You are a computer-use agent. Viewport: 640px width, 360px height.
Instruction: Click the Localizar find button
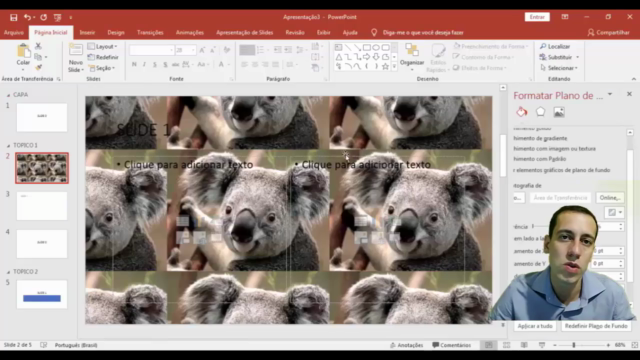(555, 47)
